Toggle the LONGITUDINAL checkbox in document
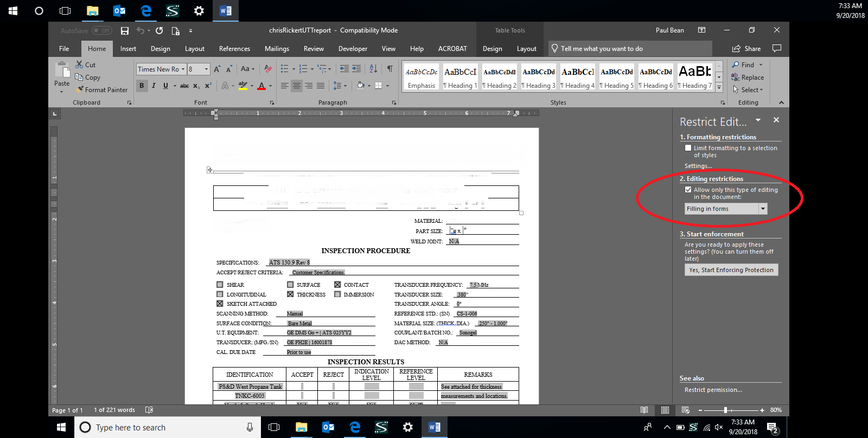This screenshot has width=868, height=438. (x=220, y=294)
